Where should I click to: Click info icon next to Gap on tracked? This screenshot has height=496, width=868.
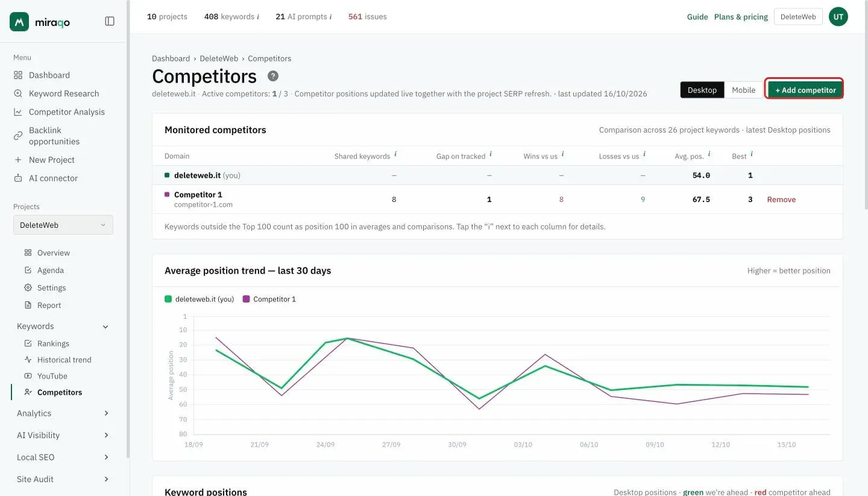pos(491,154)
